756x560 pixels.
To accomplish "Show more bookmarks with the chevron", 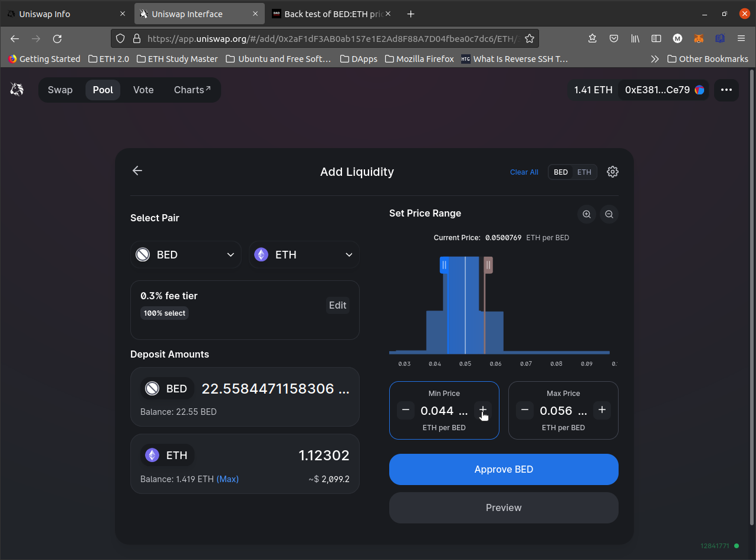I will pyautogui.click(x=655, y=59).
